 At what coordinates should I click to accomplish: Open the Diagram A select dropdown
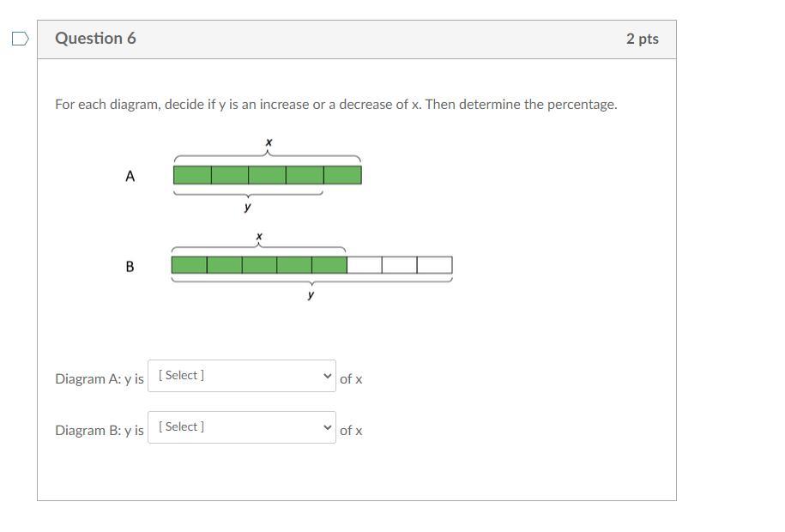(242, 376)
